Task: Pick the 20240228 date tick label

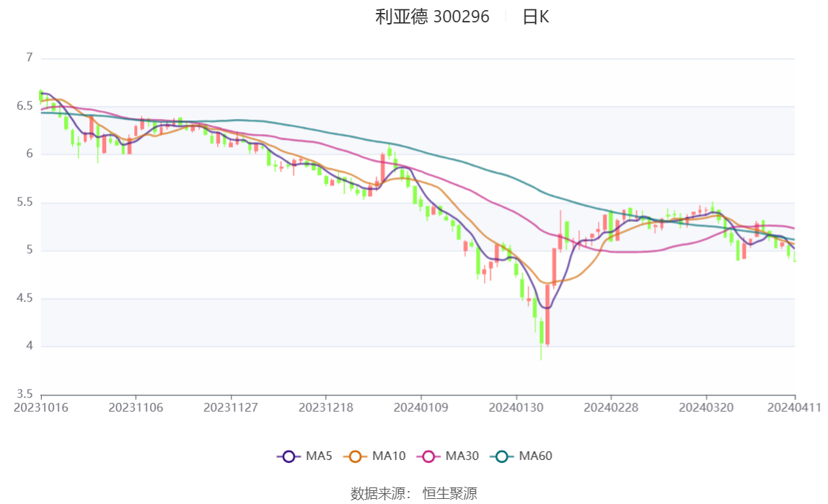Action: point(611,407)
